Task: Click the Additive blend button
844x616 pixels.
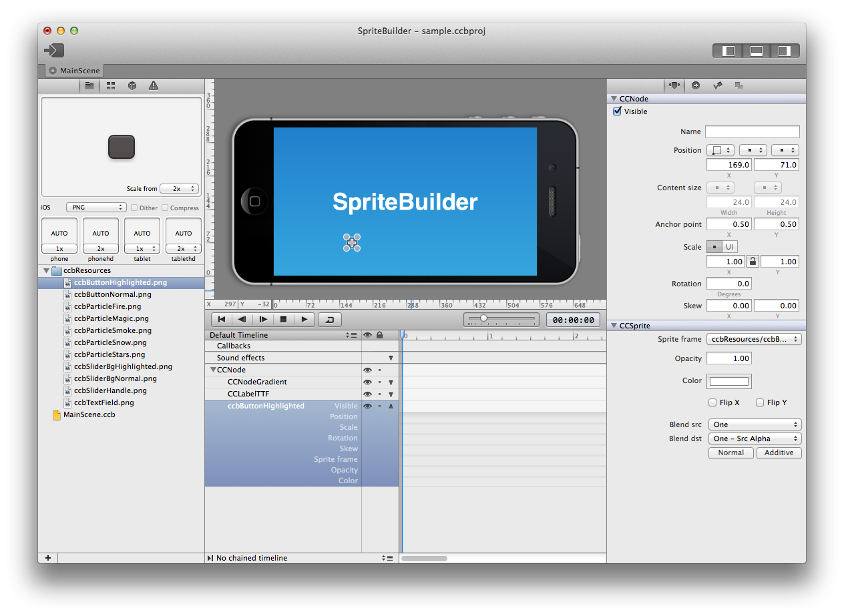Action: (x=779, y=452)
